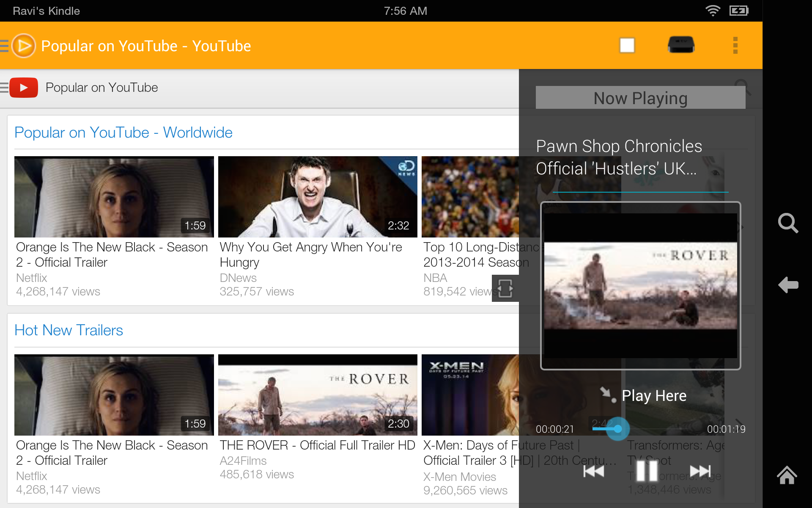Open Popular on YouTube - Worldwide section
This screenshot has height=508, width=812.
point(123,132)
